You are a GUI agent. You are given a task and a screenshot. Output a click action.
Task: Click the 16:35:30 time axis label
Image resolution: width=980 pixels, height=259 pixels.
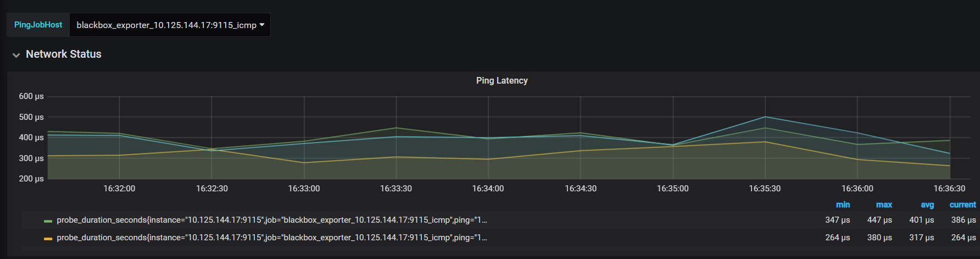coord(765,189)
